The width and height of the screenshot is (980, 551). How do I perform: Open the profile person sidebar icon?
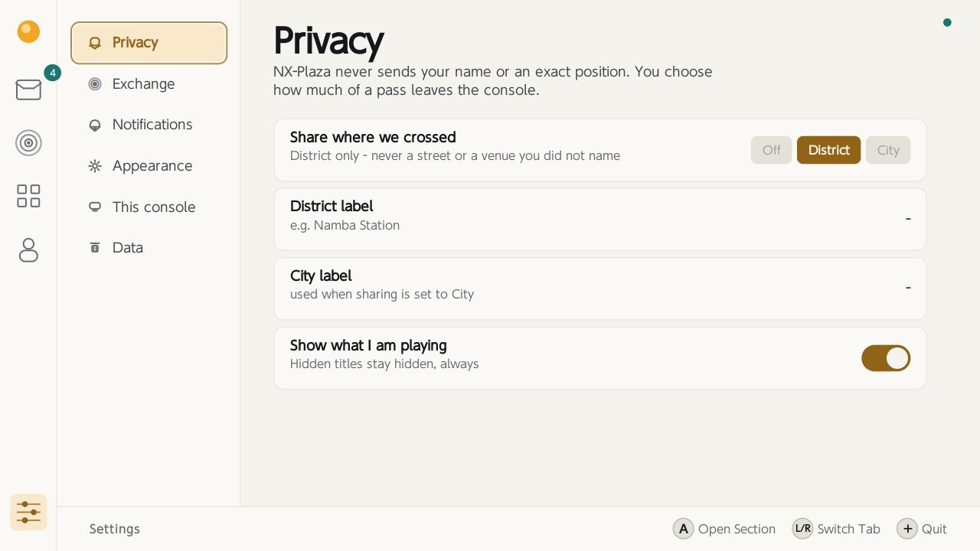(x=28, y=249)
